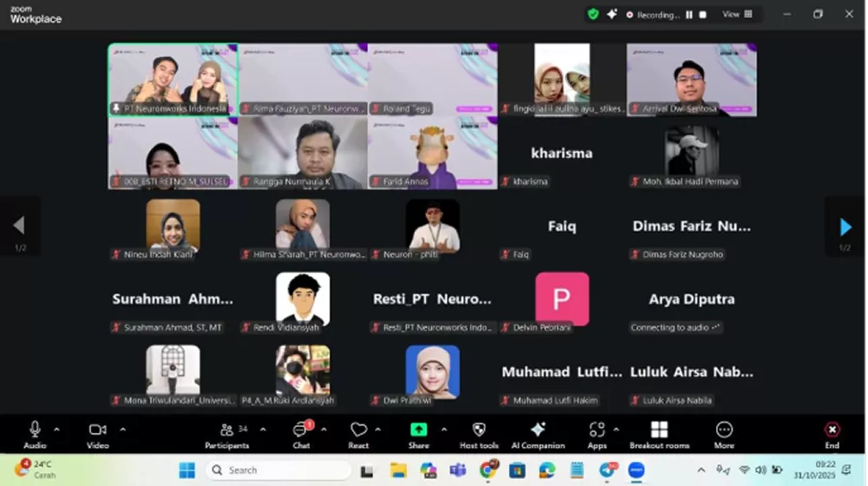Viewport: 868px width, 486px height.
Task: Click Nineu Indah Kiani's profile picture
Action: [174, 224]
